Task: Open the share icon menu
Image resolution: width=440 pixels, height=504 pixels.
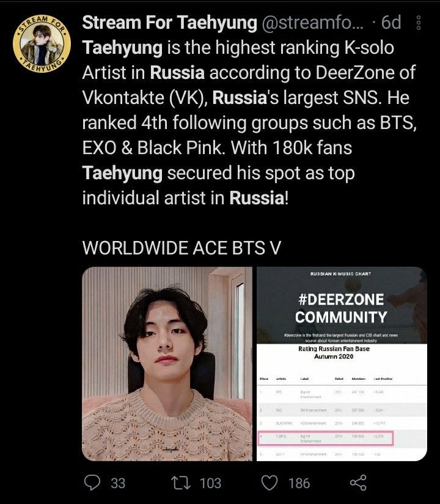Action: [358, 483]
